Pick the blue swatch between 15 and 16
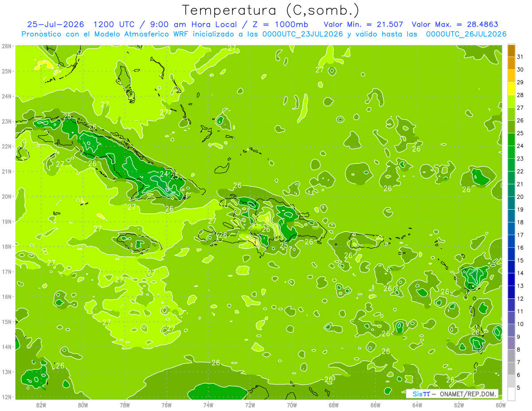Viewport: 532px width, 411px height. [511, 254]
